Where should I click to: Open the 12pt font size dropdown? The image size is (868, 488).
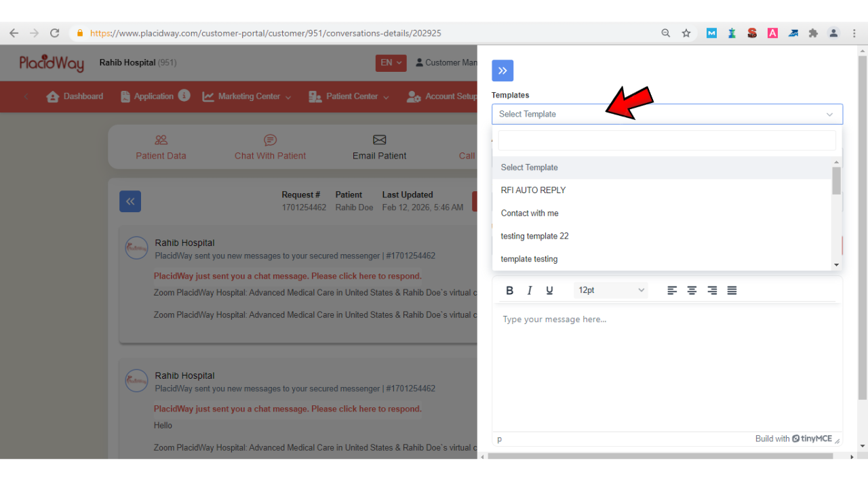pyautogui.click(x=610, y=290)
